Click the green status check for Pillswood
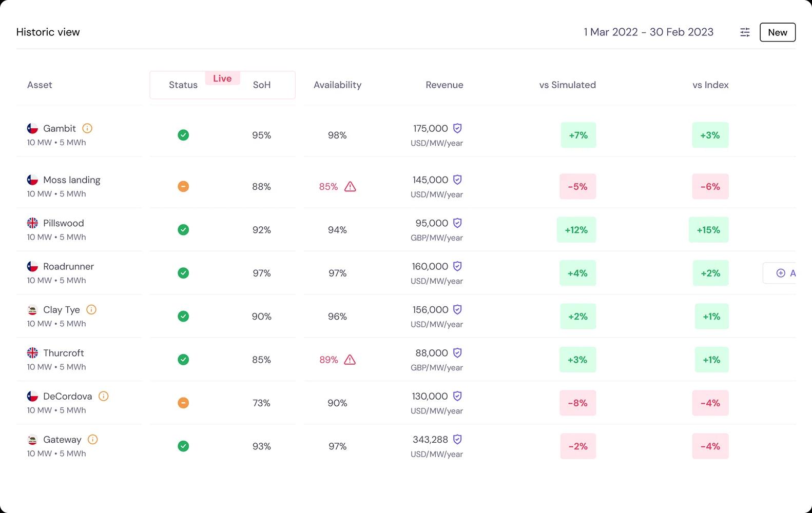The image size is (812, 513). click(x=183, y=230)
